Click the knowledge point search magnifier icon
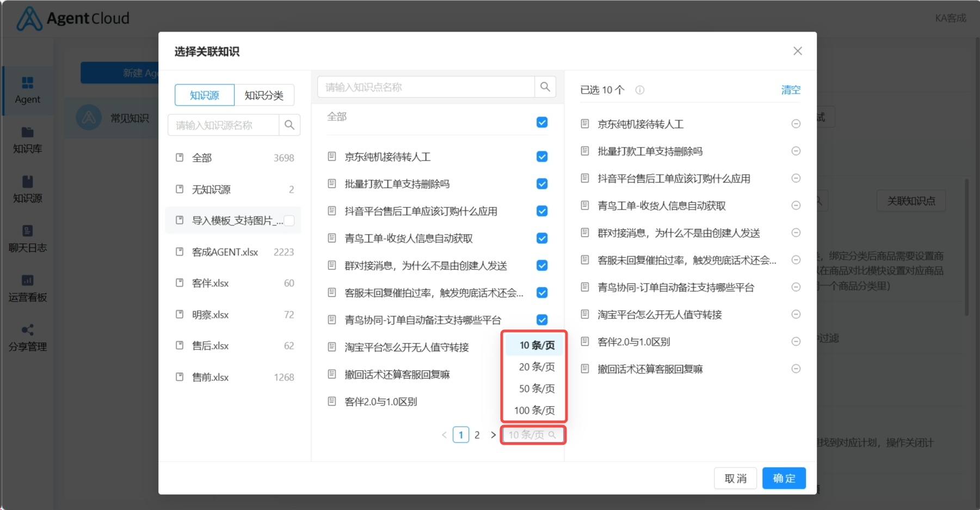This screenshot has height=510, width=980. click(x=545, y=87)
